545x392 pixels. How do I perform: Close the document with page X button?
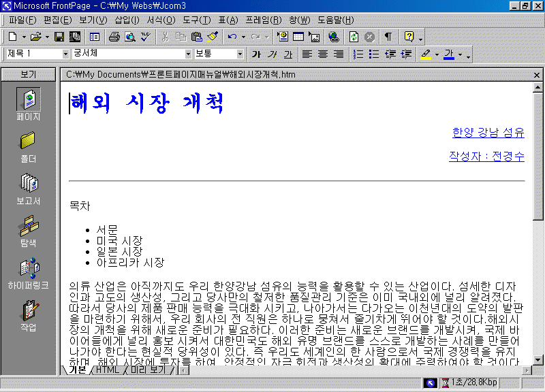click(x=537, y=75)
